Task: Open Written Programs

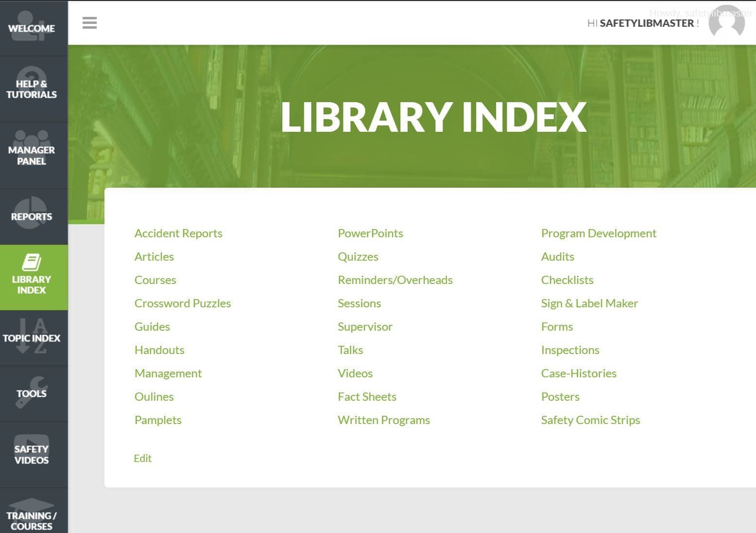Action: coord(383,420)
